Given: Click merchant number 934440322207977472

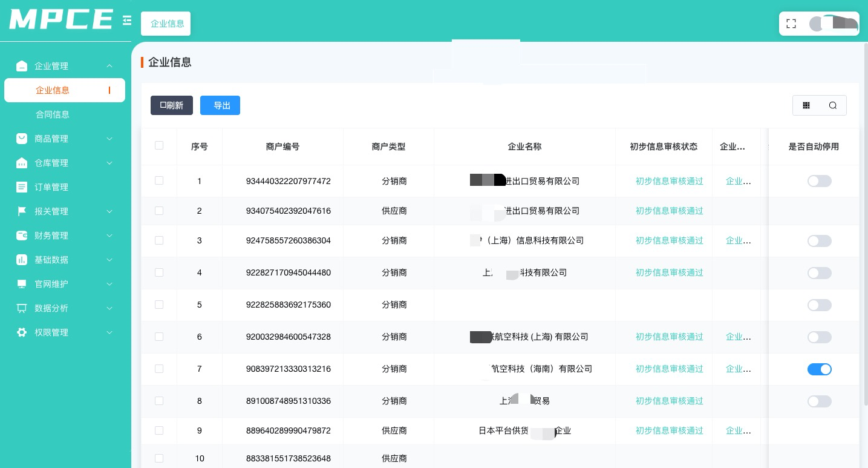Looking at the screenshot, I should 289,181.
